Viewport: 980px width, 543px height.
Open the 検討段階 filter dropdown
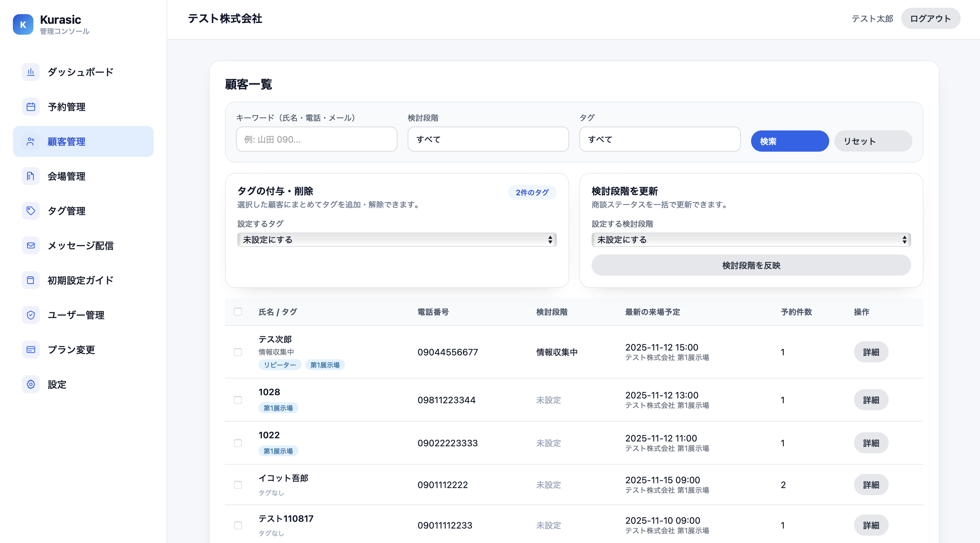coord(488,139)
